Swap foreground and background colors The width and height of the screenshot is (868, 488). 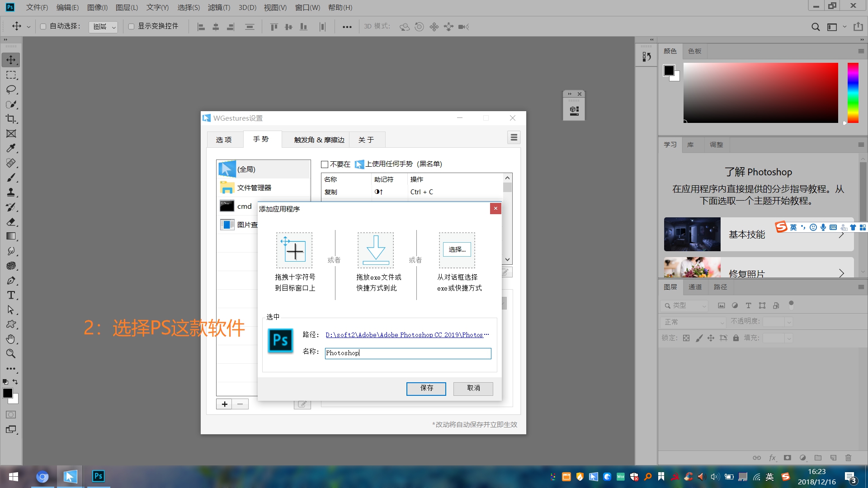15,382
